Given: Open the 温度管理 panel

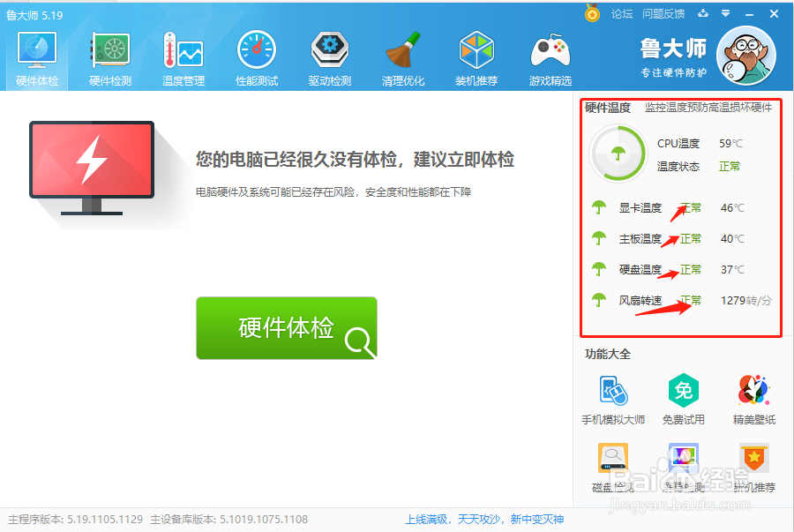Looking at the screenshot, I should point(183,55).
